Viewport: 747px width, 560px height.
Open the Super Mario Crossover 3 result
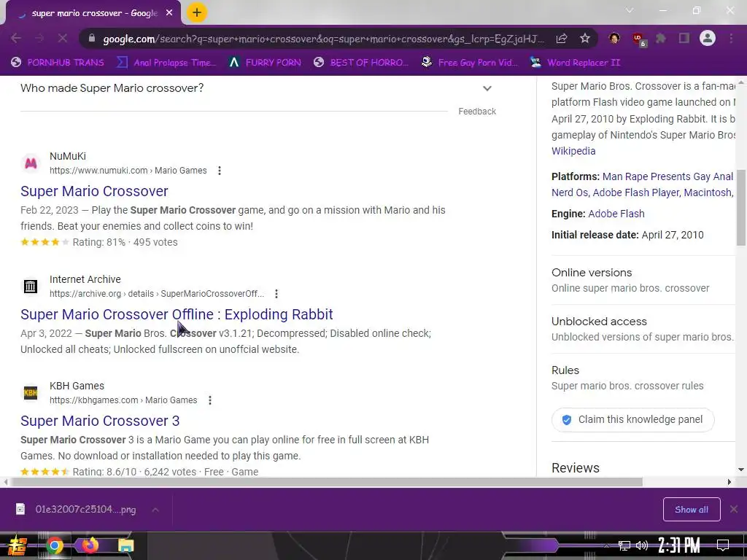point(100,421)
